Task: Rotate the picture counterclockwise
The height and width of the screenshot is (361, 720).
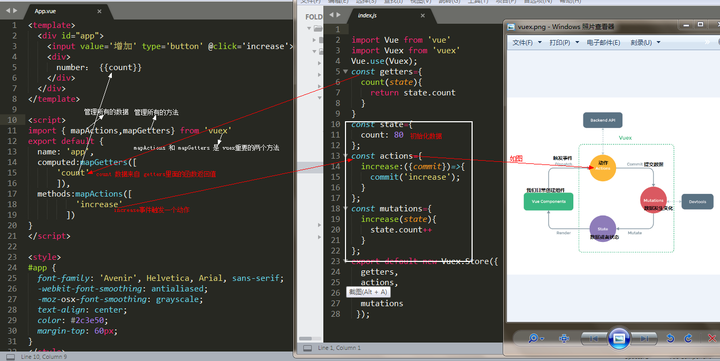Action: tap(670, 338)
